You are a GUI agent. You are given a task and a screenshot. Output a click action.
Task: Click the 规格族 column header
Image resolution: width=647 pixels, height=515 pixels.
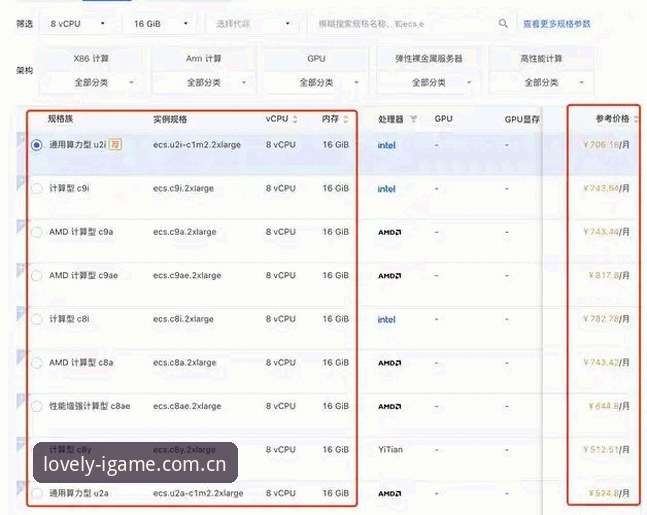[60, 119]
